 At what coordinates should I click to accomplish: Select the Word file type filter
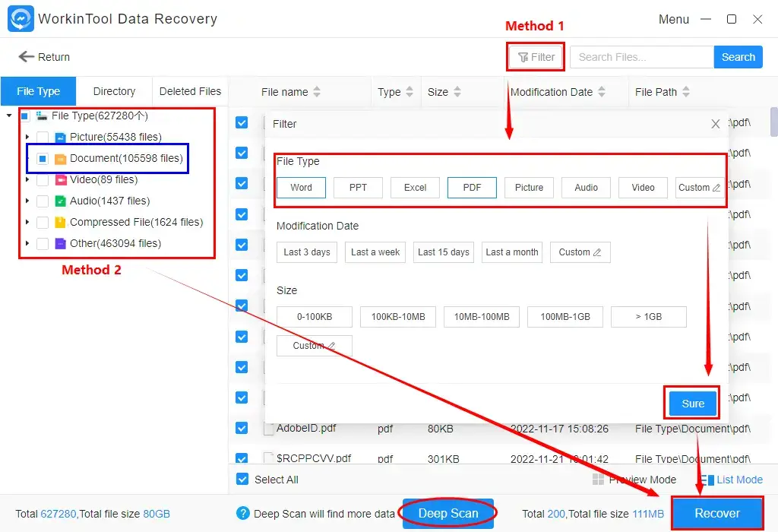click(x=301, y=188)
